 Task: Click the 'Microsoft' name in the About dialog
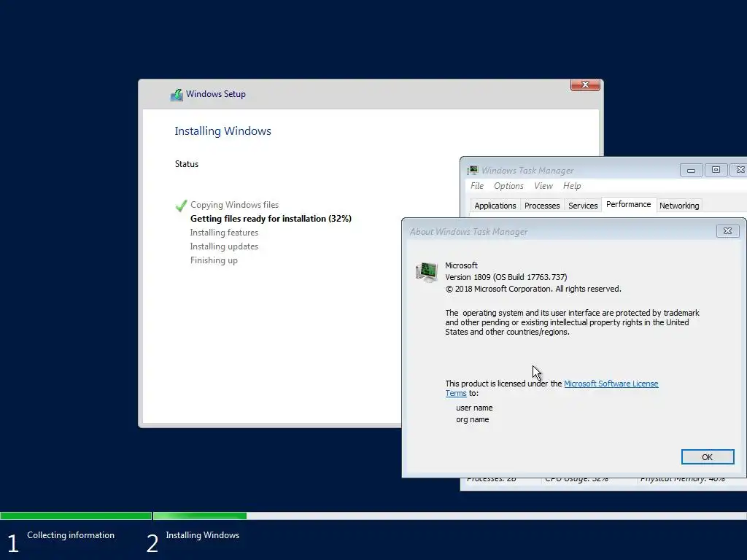click(x=461, y=265)
